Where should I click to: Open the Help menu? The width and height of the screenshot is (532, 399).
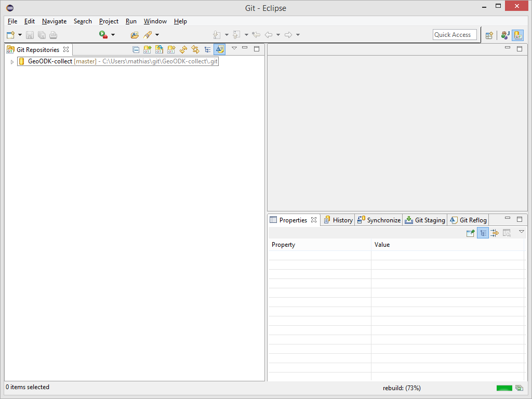(180, 21)
